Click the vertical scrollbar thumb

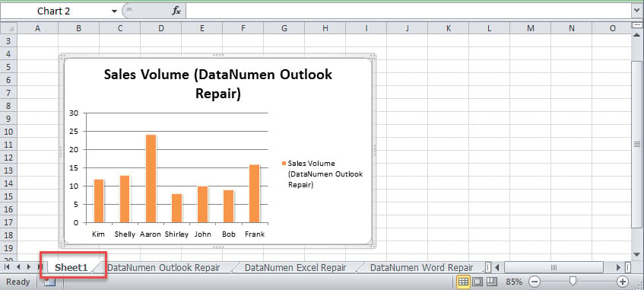[636, 144]
